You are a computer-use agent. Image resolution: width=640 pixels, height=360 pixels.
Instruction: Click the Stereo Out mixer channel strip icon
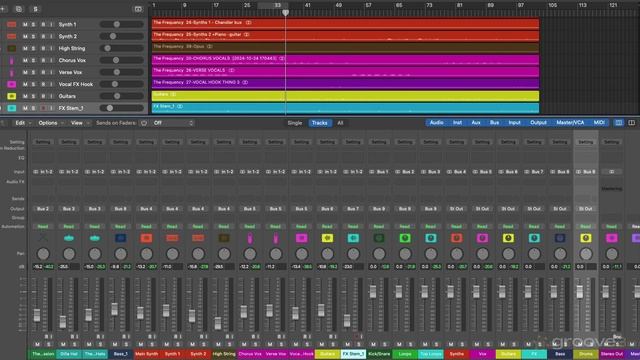(611, 238)
